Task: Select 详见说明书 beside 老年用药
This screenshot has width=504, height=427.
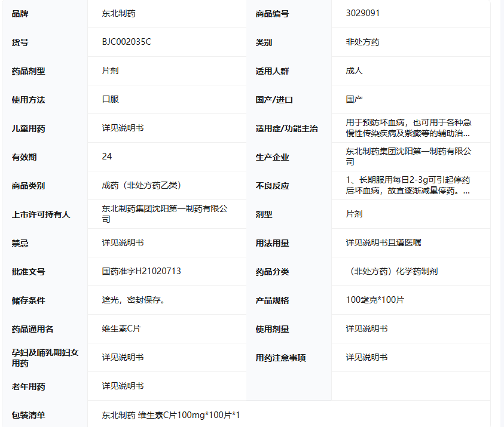Action: (123, 386)
